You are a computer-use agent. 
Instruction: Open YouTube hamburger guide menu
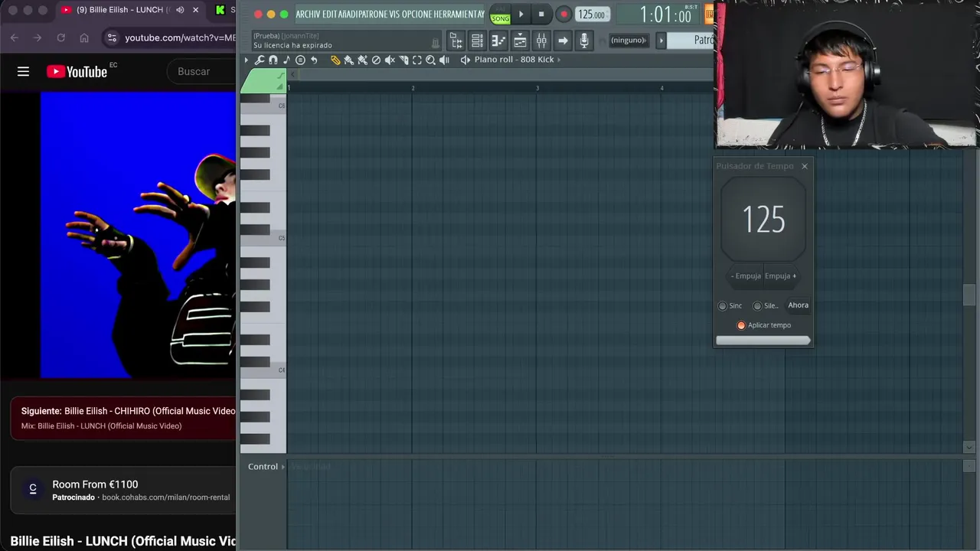(23, 71)
